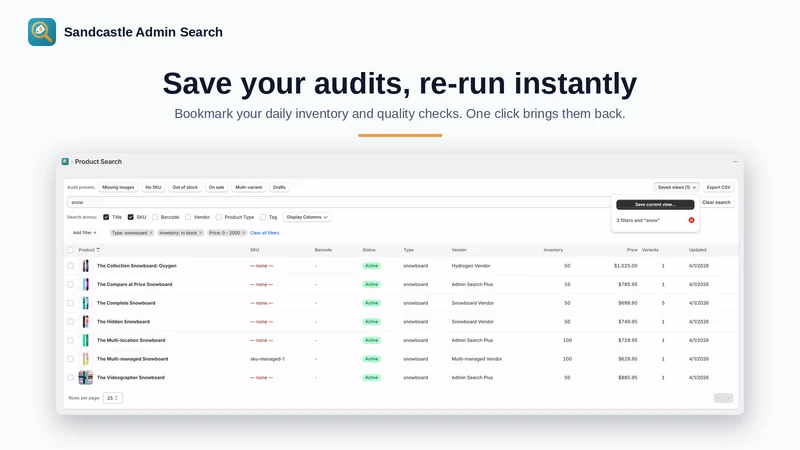The width and height of the screenshot is (800, 450).
Task: Open The Collection Snowboard: Oxygen product name
Action: pyautogui.click(x=137, y=266)
